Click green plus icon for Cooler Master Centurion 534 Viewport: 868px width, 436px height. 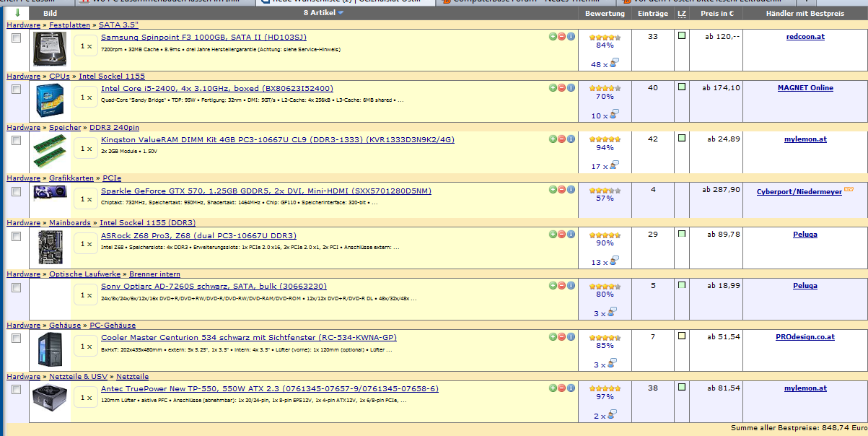pyautogui.click(x=553, y=336)
